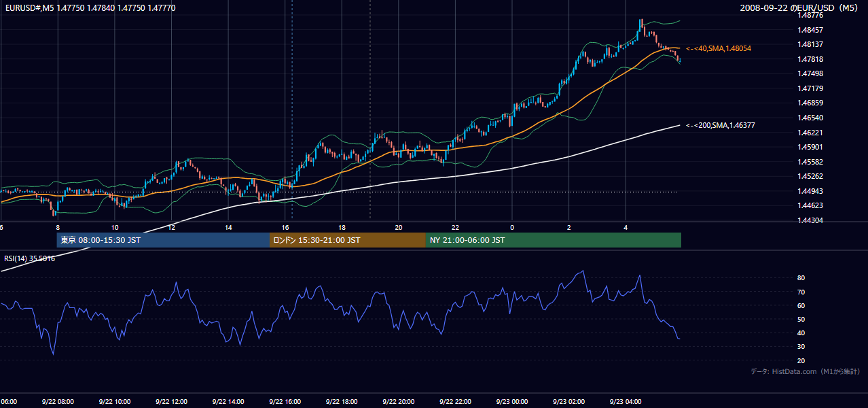This screenshot has height=408, width=868.
Task: Click the 200,SMA,1.46377 white label
Action: 720,125
